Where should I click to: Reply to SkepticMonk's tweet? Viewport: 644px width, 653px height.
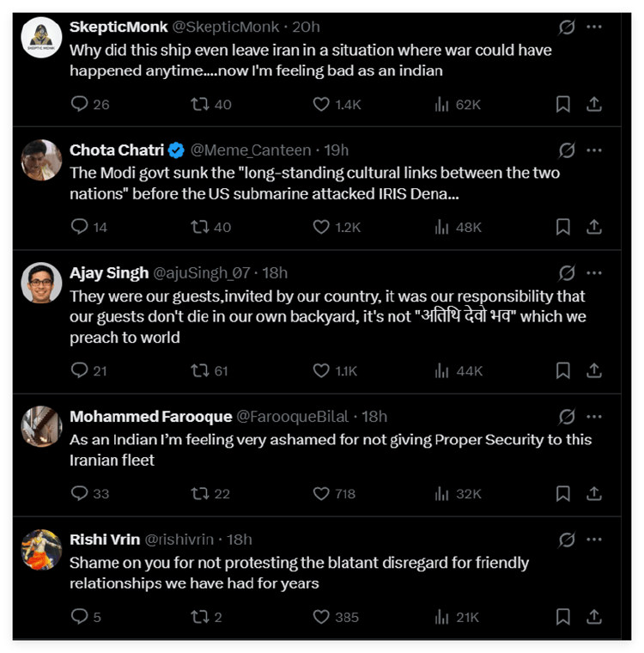(80, 104)
